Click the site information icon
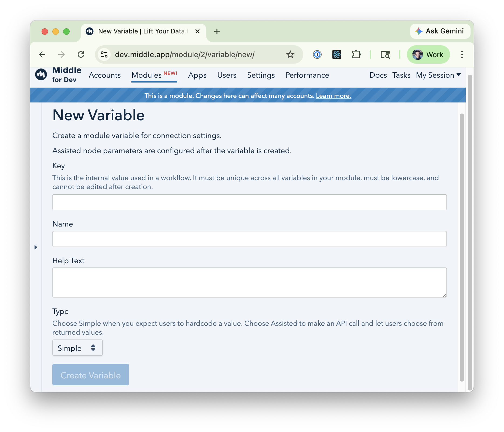 [x=104, y=55]
